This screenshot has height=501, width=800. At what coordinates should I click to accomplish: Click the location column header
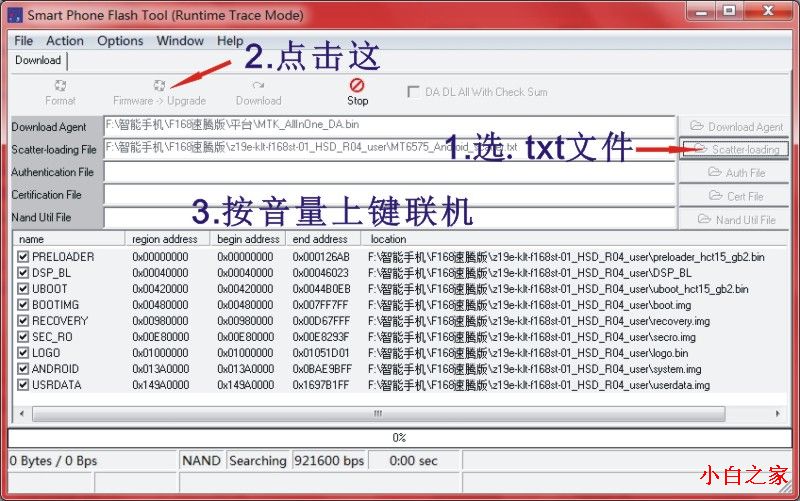tap(574, 239)
